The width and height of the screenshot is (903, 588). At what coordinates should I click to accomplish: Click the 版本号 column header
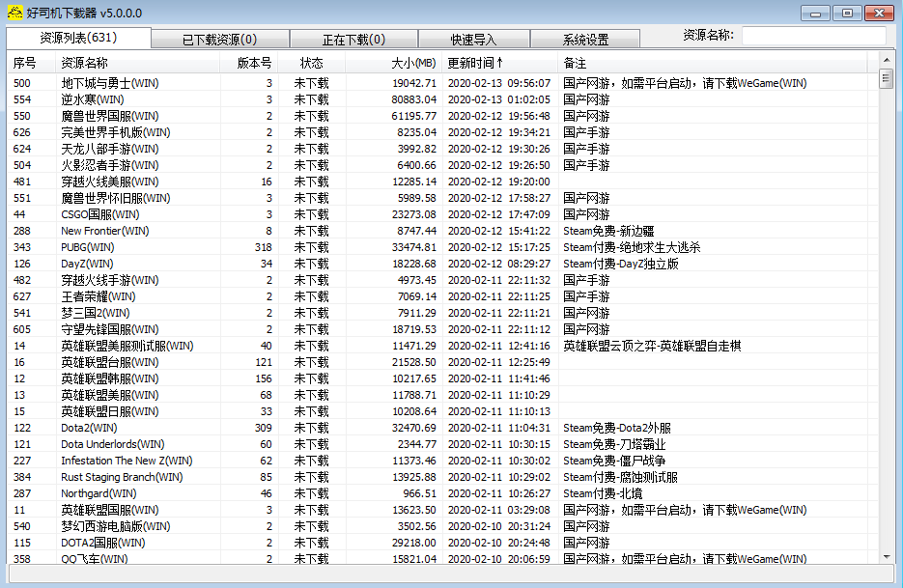click(x=249, y=63)
